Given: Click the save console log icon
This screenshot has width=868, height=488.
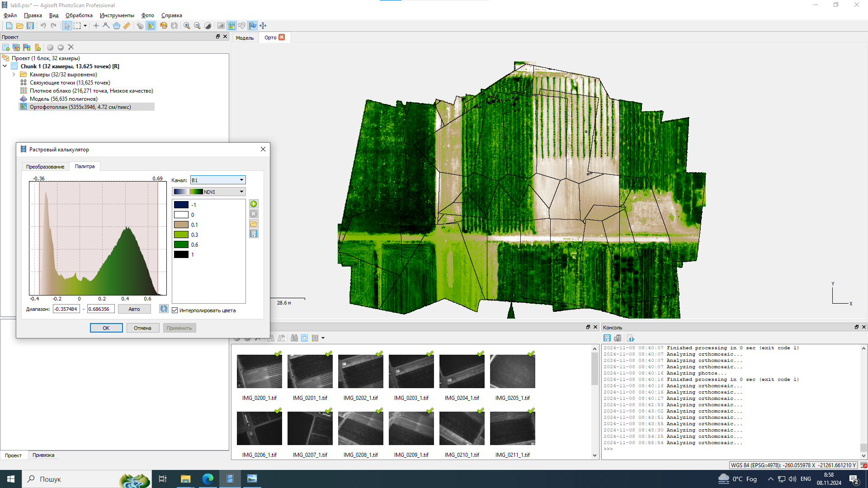Looking at the screenshot, I should click(x=607, y=338).
